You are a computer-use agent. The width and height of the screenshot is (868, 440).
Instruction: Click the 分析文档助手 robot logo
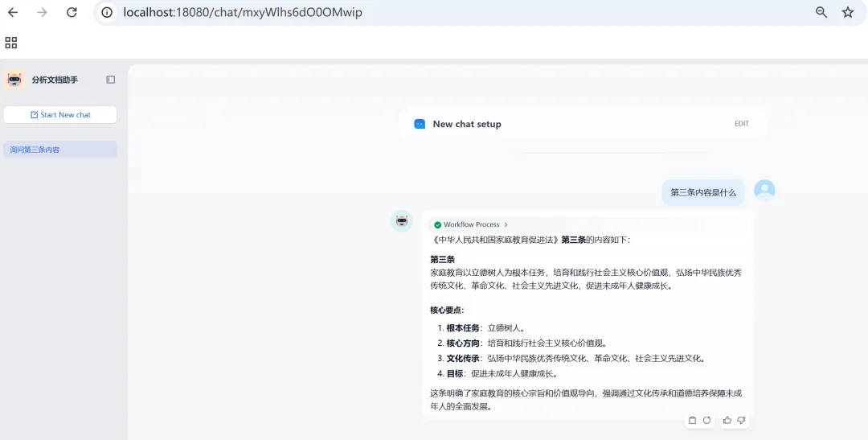(14, 80)
